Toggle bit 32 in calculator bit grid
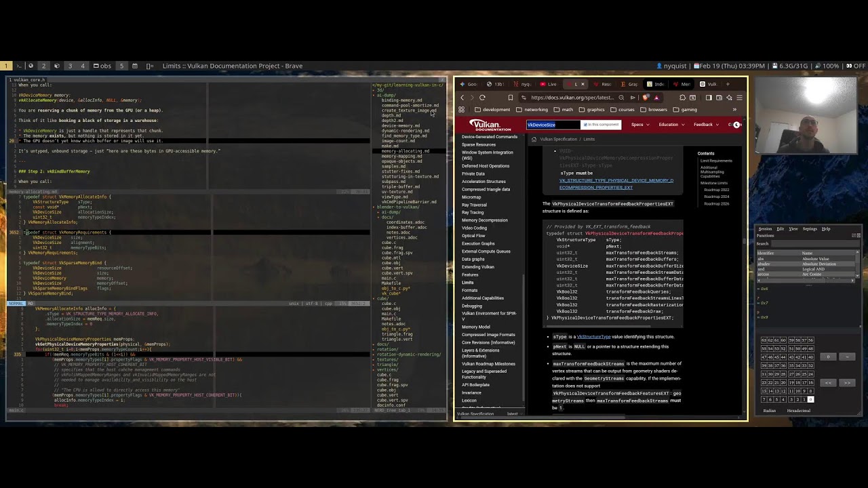This screenshot has width=868, height=488. 811,366
